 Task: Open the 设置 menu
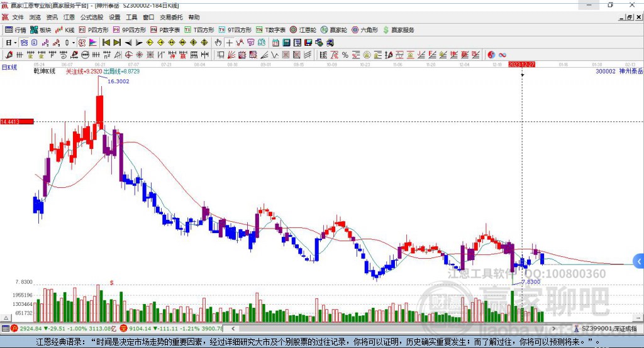pos(114,17)
